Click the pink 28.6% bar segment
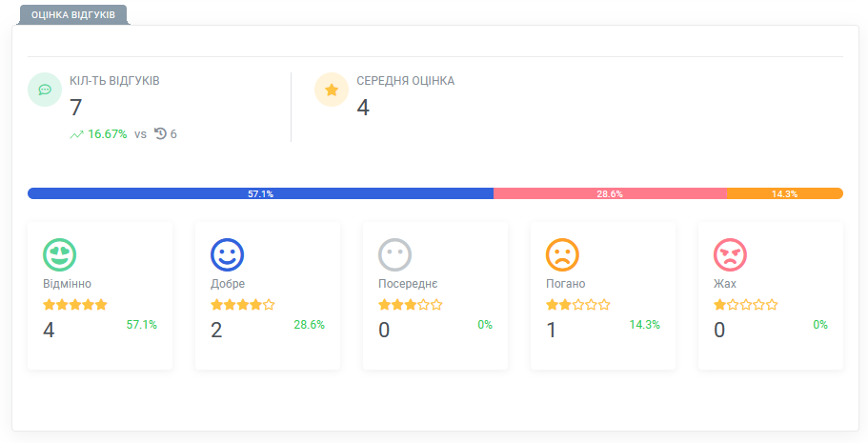The width and height of the screenshot is (868, 443). [x=610, y=193]
